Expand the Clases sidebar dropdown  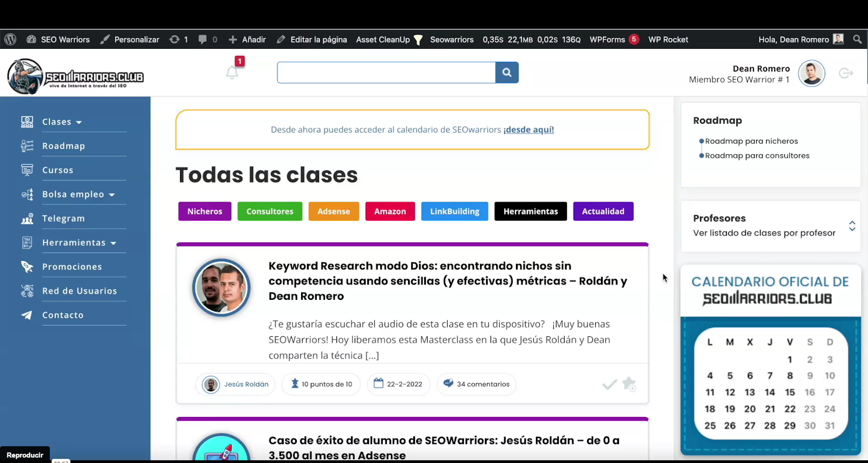(x=62, y=122)
